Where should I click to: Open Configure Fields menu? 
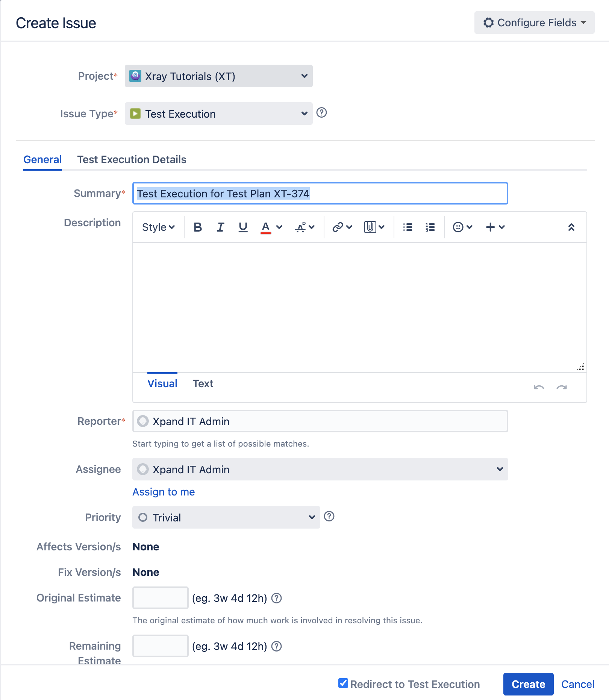click(x=534, y=23)
